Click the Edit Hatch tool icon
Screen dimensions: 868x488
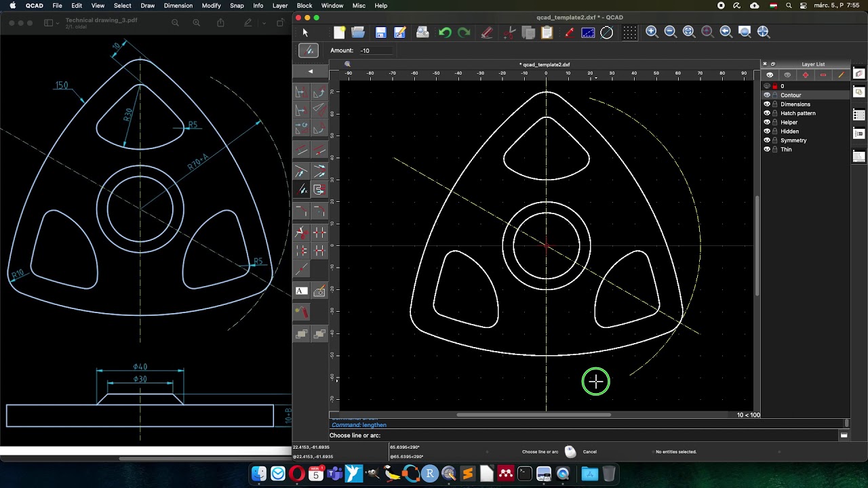pos(319,291)
